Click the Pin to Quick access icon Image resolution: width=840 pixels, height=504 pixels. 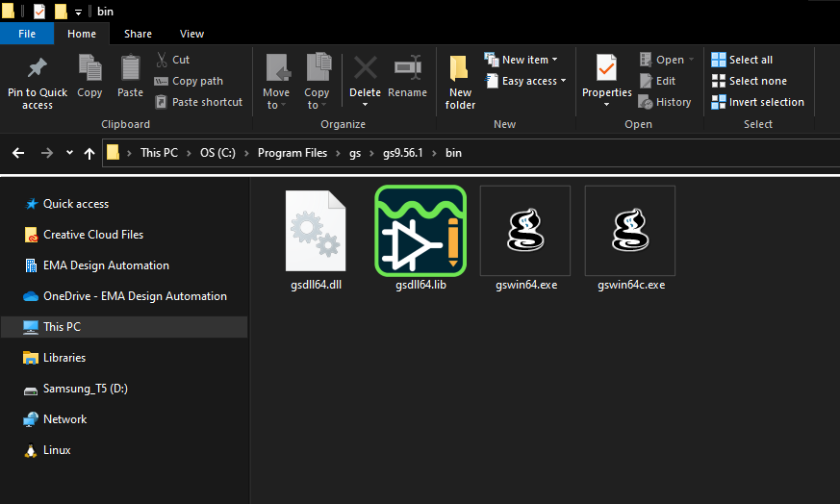click(37, 68)
